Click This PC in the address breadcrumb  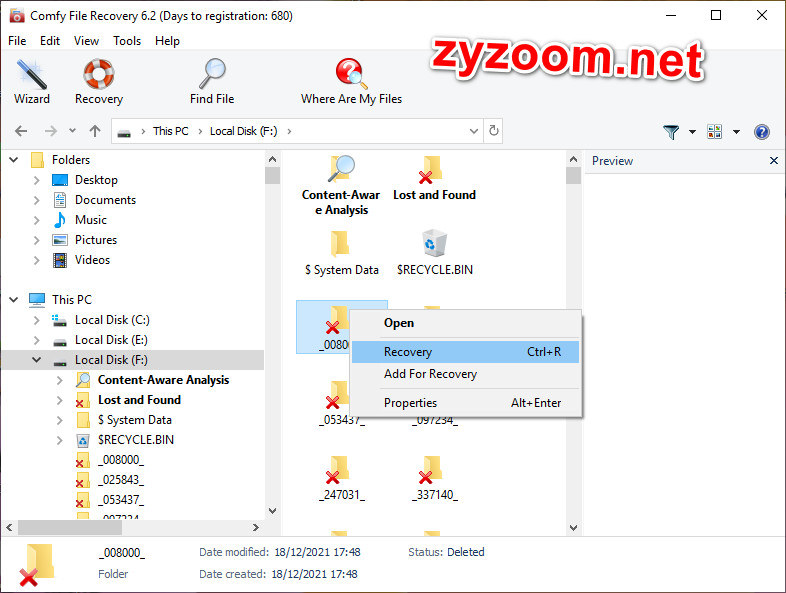click(x=170, y=131)
